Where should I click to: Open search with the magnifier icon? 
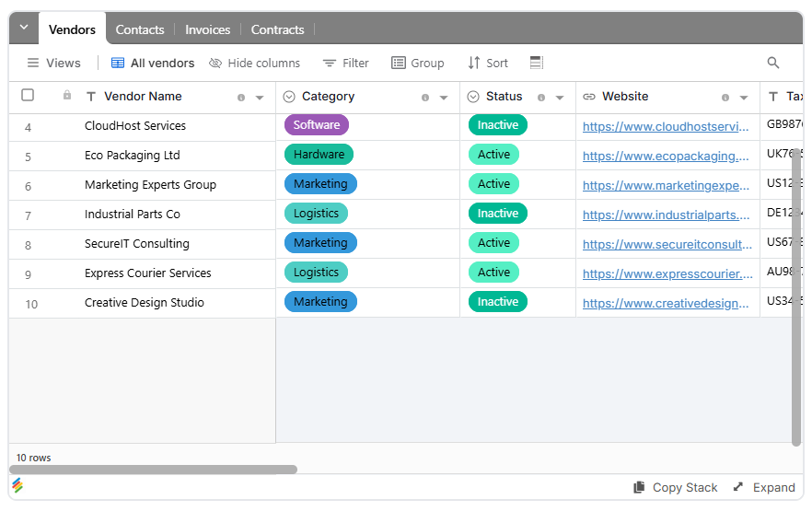[772, 63]
